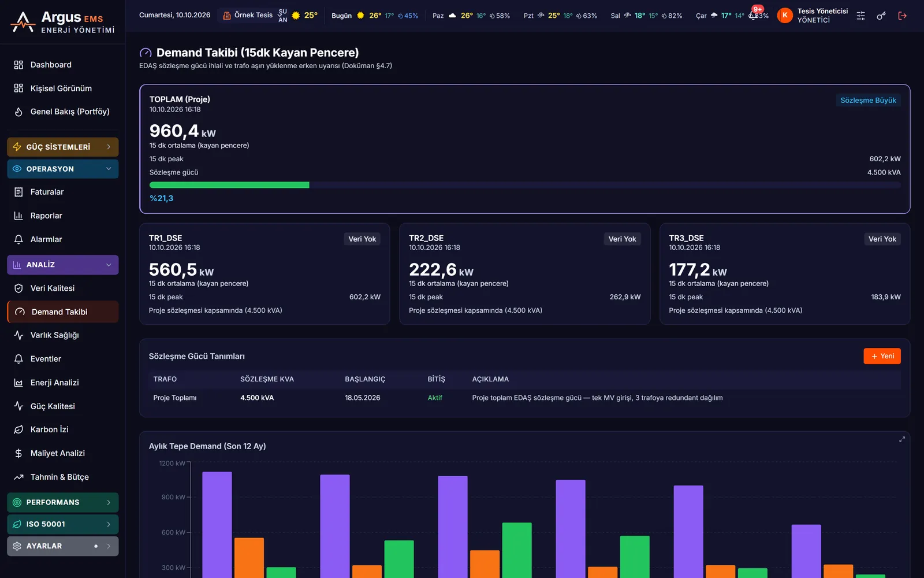The height and width of the screenshot is (578, 924).
Task: Click the Eventler bell icon
Action: tap(18, 359)
